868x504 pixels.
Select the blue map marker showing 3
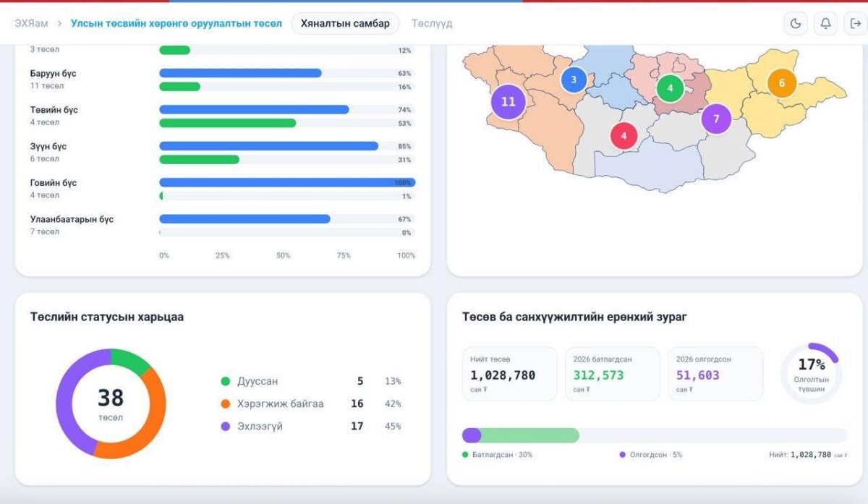(x=574, y=80)
